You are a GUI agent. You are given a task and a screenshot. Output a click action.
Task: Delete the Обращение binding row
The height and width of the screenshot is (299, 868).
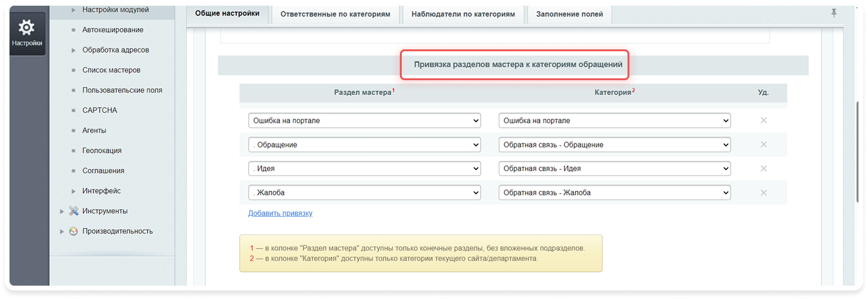(x=764, y=145)
